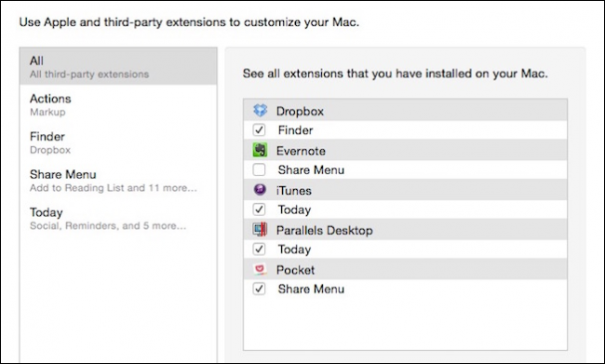The image size is (605, 364).
Task: Click 'See all extensions that you have installed' text
Action: click(x=395, y=74)
